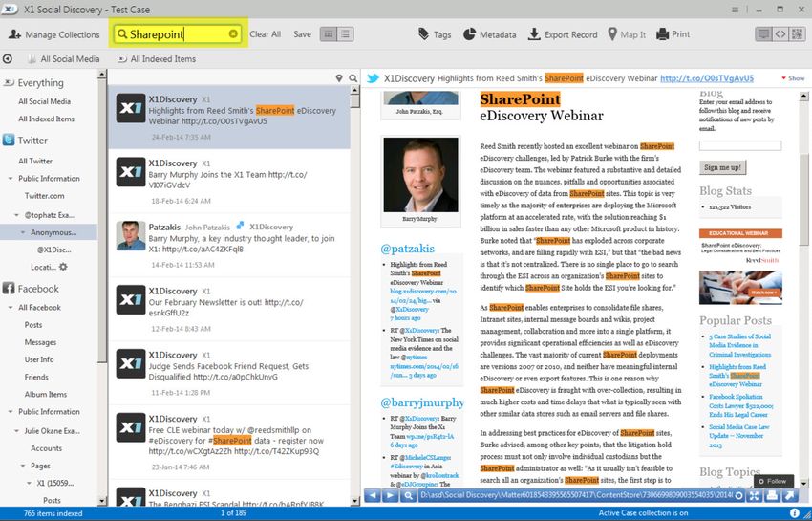This screenshot has height=521, width=812.
Task: Open All Social Media in sidebar
Action: (45, 101)
